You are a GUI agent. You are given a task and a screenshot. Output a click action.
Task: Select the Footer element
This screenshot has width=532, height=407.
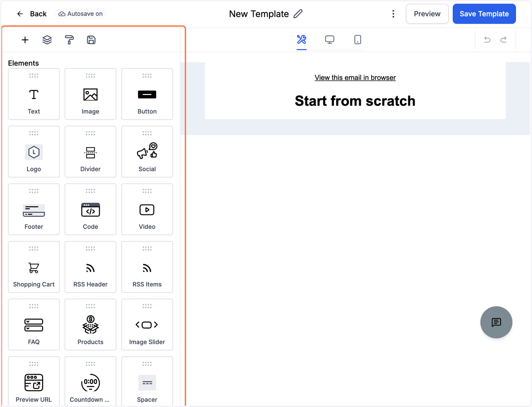click(34, 209)
